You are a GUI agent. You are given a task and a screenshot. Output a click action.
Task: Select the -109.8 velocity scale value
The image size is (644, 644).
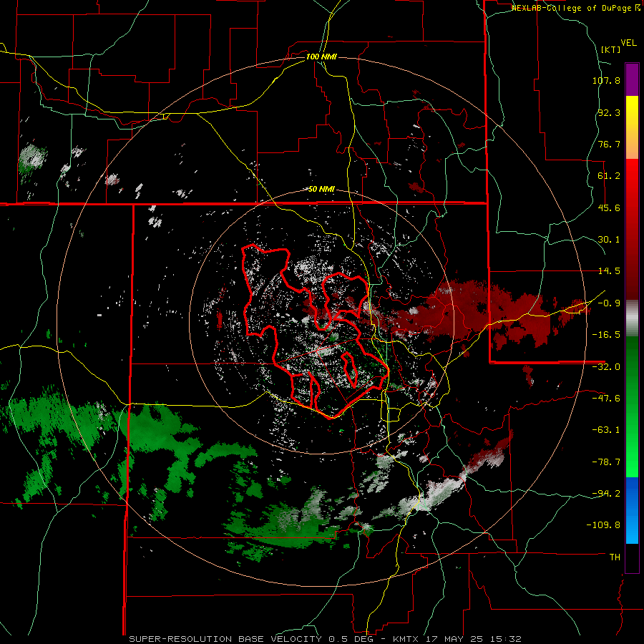(x=604, y=525)
